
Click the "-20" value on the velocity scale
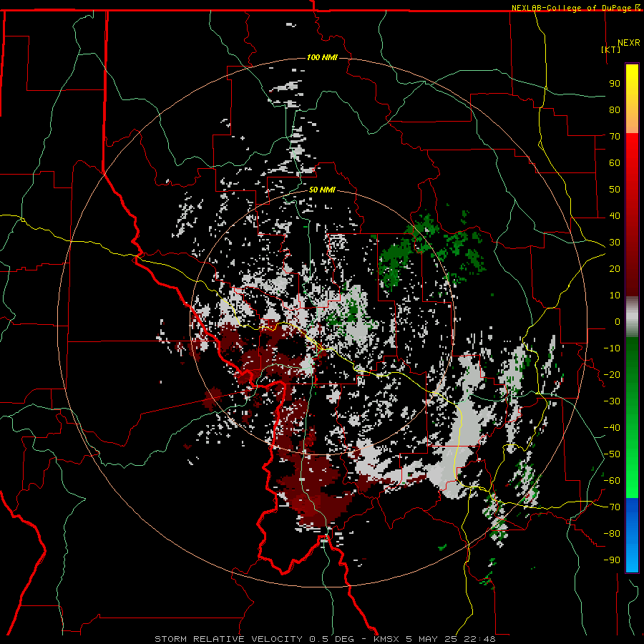click(612, 374)
